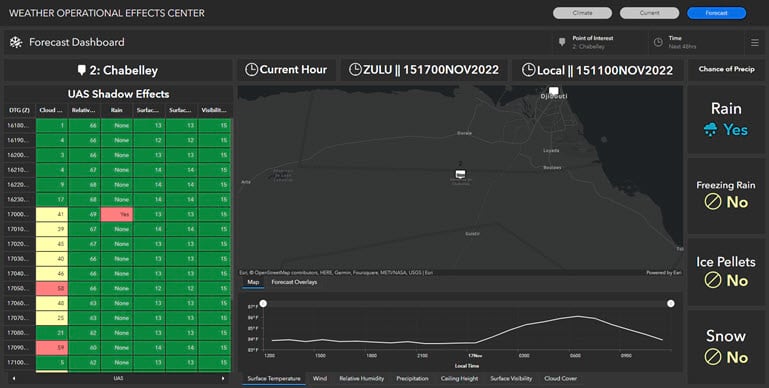Click the clock icon beside Local time
Viewport: 769px width, 388px height.
(528, 70)
